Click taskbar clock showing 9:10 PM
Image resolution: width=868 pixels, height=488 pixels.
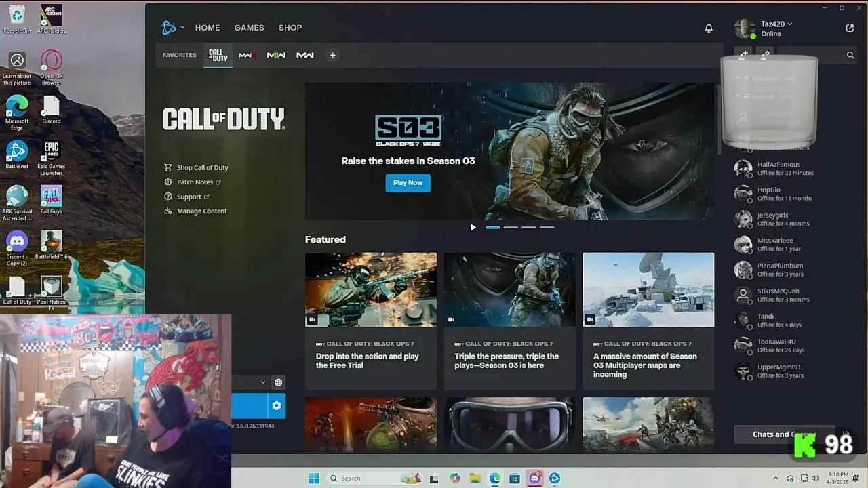837,479
